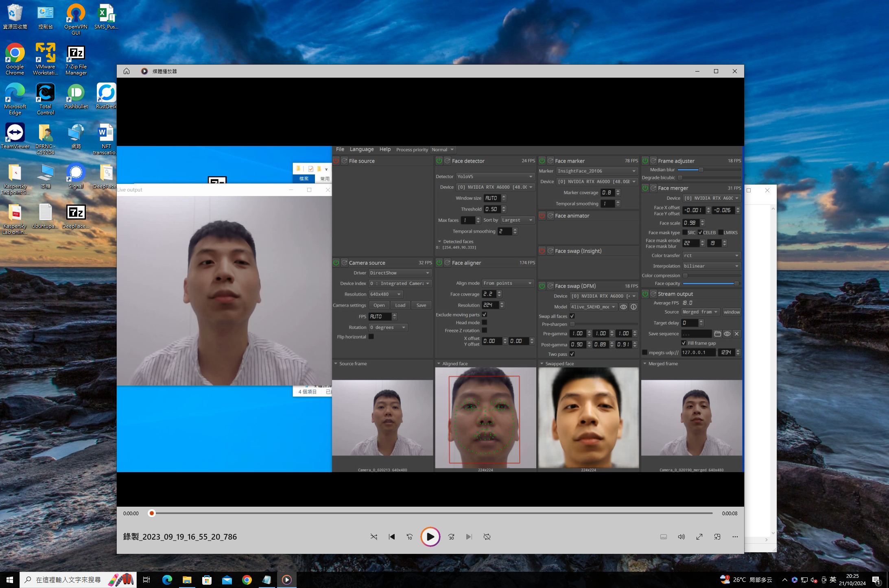The image size is (889, 588).
Task: Click the seek bar position handle
Action: pos(152,513)
